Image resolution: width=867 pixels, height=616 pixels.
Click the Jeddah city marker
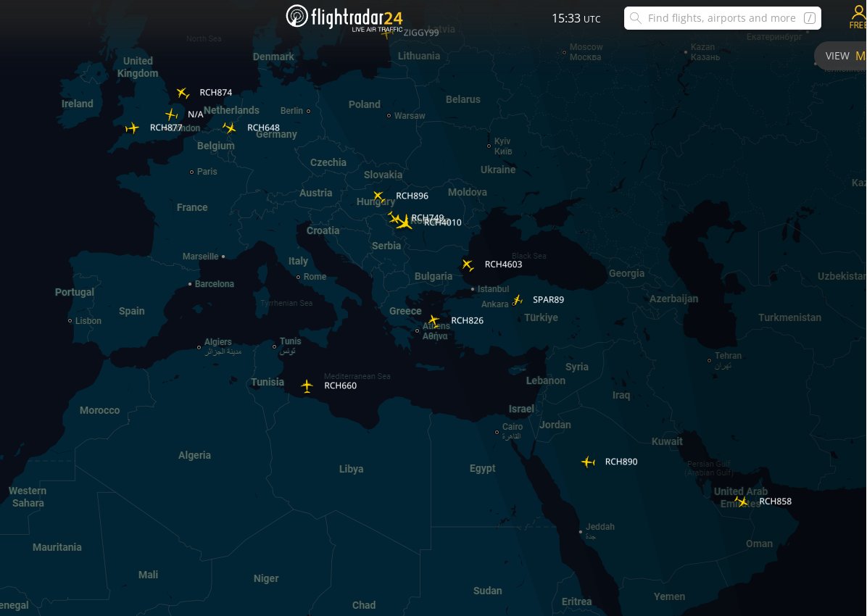click(581, 532)
